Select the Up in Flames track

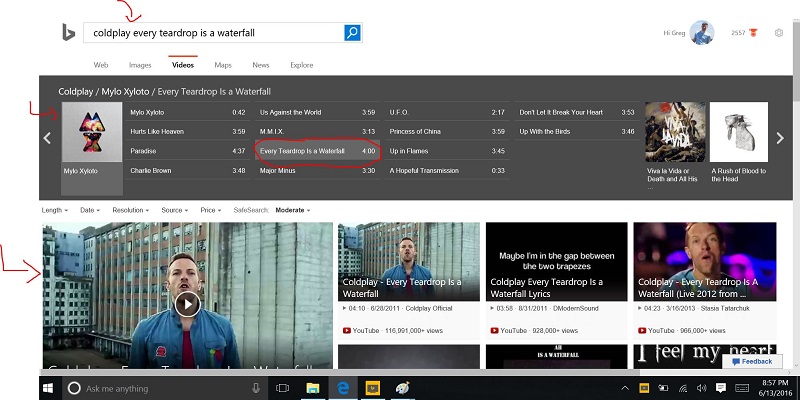447,151
